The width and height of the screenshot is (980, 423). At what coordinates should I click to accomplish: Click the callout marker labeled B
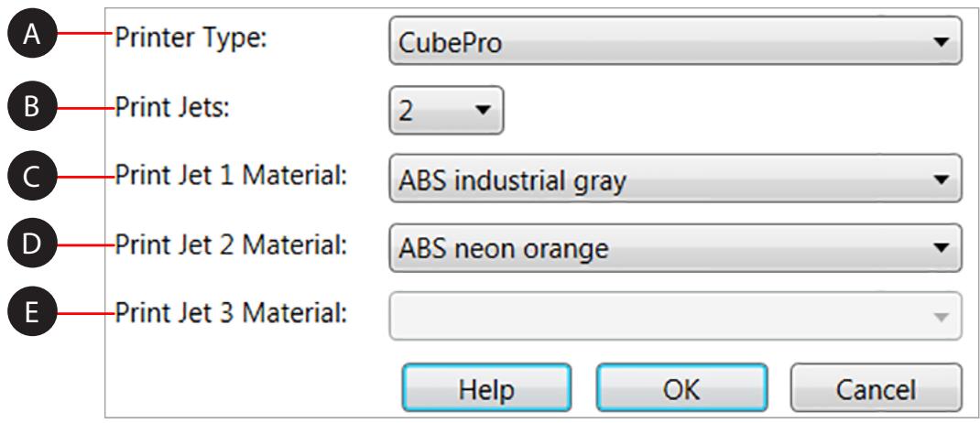pos(33,108)
